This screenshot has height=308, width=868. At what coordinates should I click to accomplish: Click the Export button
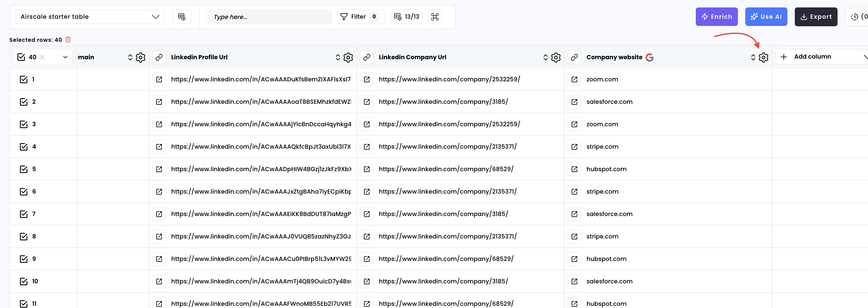click(x=815, y=17)
